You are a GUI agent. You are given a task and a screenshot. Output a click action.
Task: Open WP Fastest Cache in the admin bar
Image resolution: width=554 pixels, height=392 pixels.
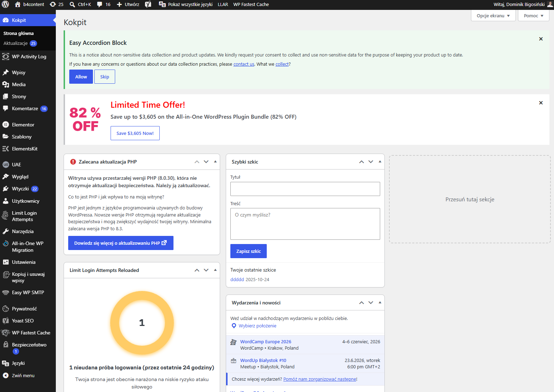pos(251,4)
